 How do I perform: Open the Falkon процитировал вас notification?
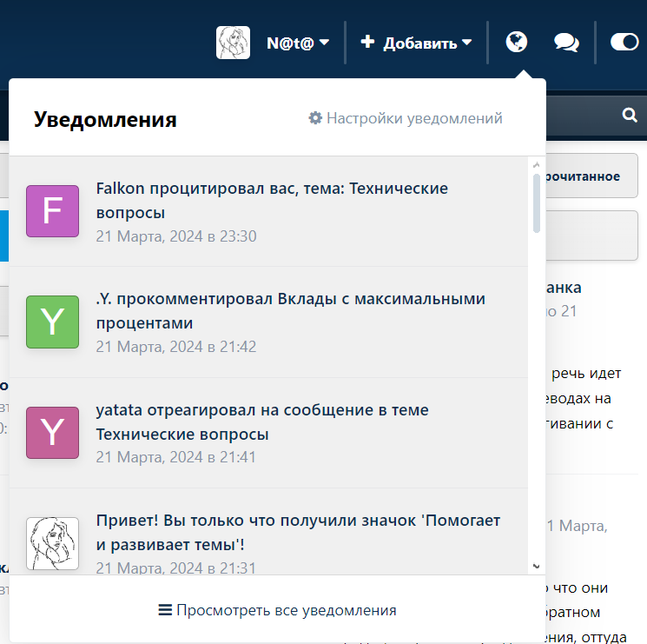268,211
